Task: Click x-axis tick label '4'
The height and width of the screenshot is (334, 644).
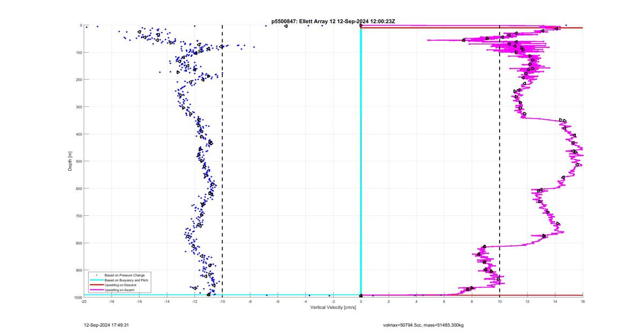Action: pos(416,301)
